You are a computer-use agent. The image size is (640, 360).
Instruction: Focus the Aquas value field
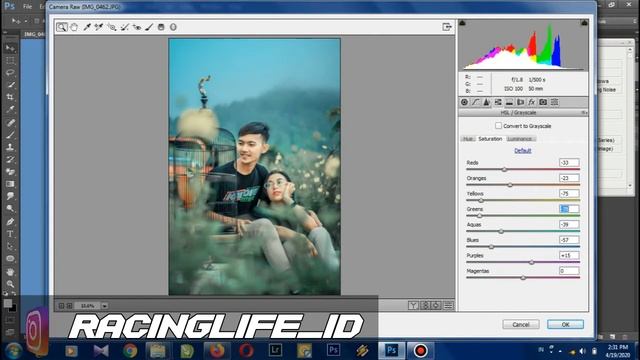pyautogui.click(x=569, y=224)
